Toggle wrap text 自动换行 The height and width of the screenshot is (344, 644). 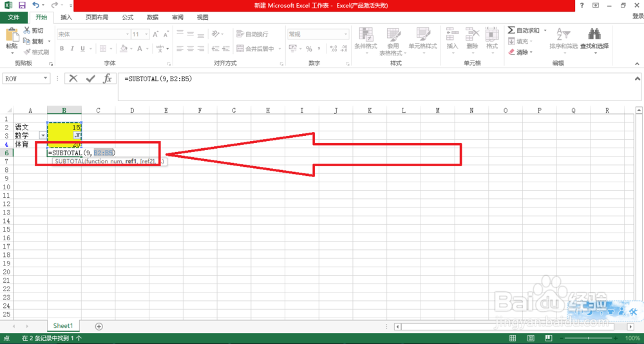coord(252,35)
